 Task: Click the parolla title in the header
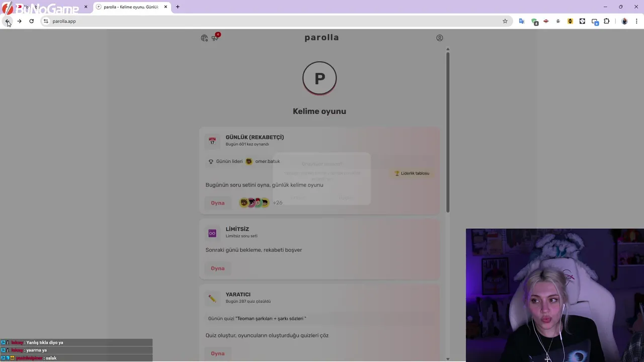pyautogui.click(x=321, y=37)
